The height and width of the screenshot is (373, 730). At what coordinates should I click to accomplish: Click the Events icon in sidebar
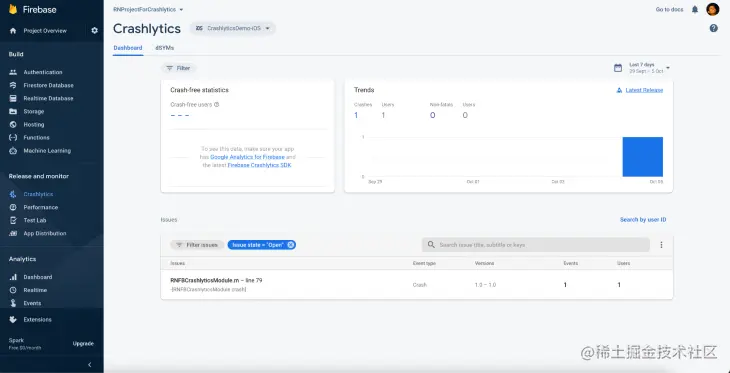pos(13,303)
